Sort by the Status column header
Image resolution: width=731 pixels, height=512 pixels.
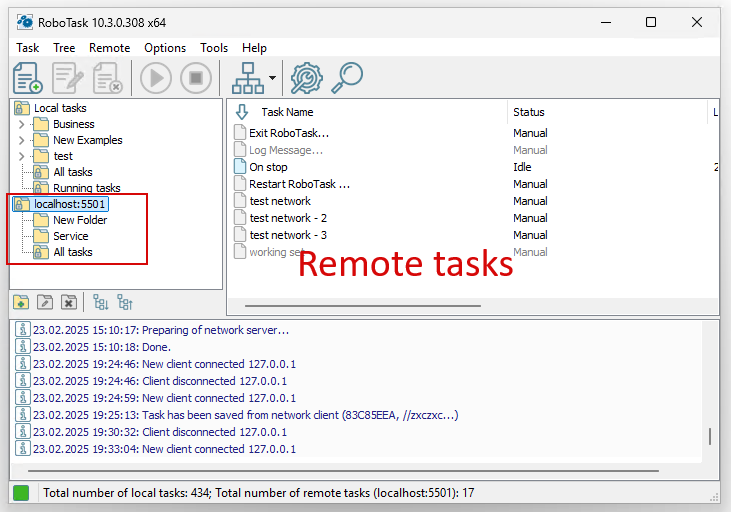(x=529, y=112)
